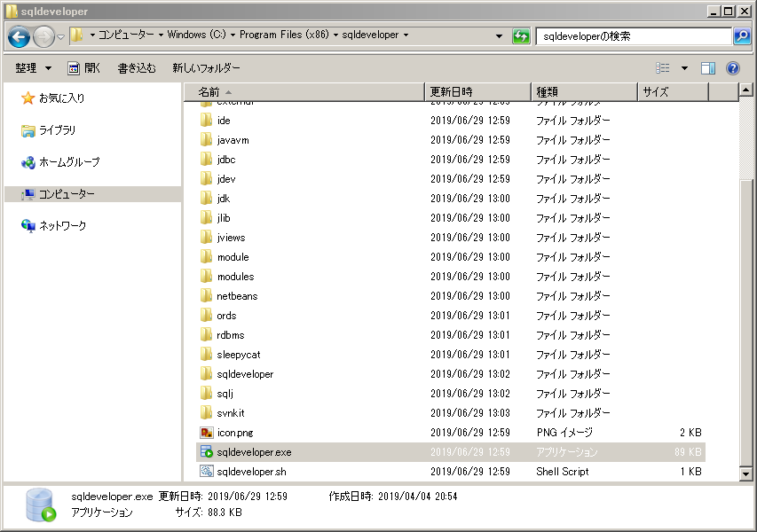The image size is (757, 532).
Task: Toggle the preview pane icon
Action: coord(707,67)
